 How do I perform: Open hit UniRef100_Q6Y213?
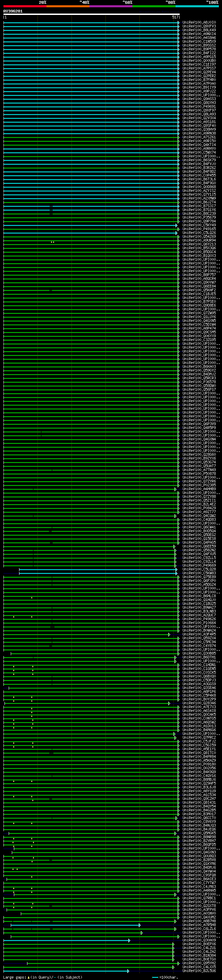pyautogui.click(x=199, y=244)
